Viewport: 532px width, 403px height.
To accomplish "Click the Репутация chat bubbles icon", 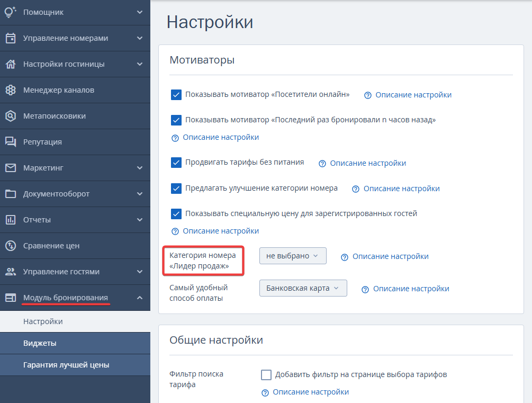I will tap(11, 141).
